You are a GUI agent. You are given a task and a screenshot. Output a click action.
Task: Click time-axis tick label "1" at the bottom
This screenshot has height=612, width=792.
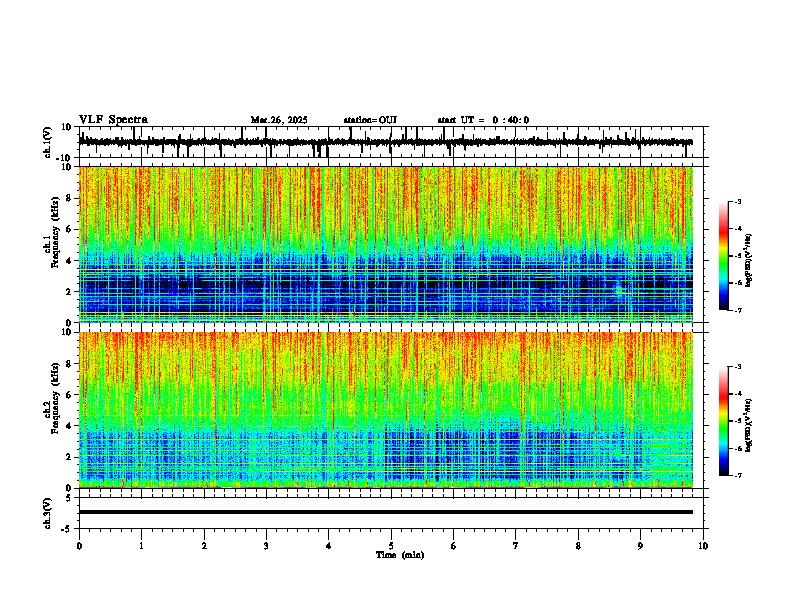[141, 546]
